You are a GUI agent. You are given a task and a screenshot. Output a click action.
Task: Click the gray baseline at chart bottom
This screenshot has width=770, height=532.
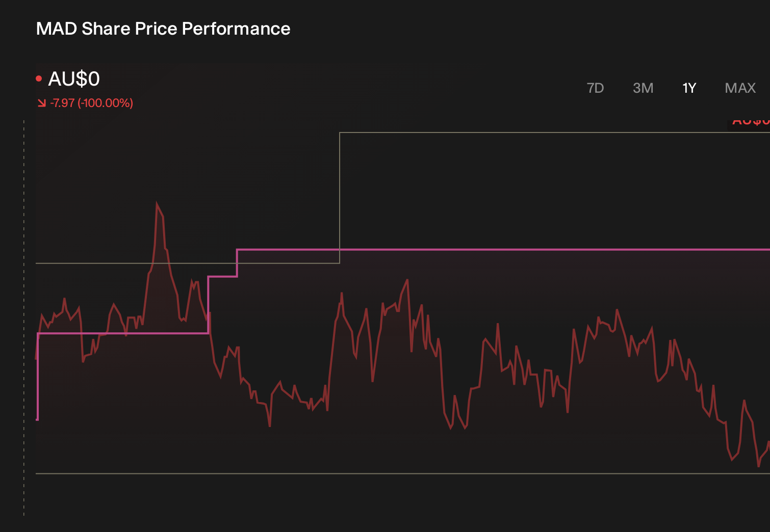(x=403, y=474)
